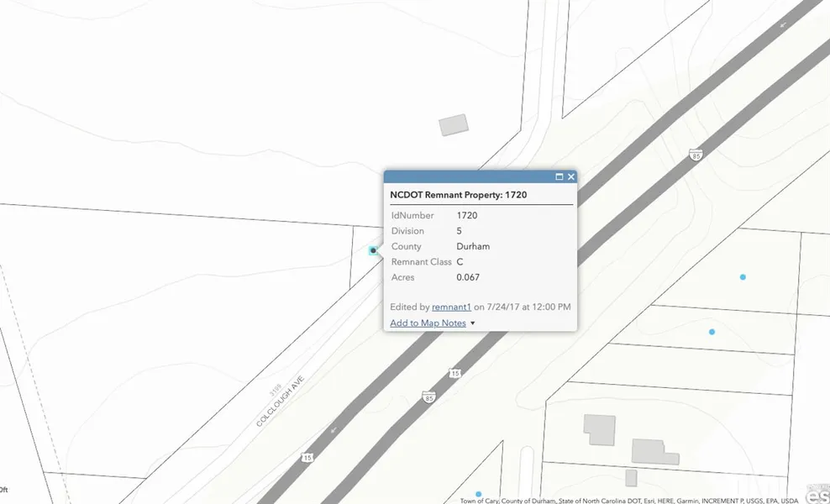Click the Add to Map Notes link
The width and height of the screenshot is (830, 504).
coord(428,323)
